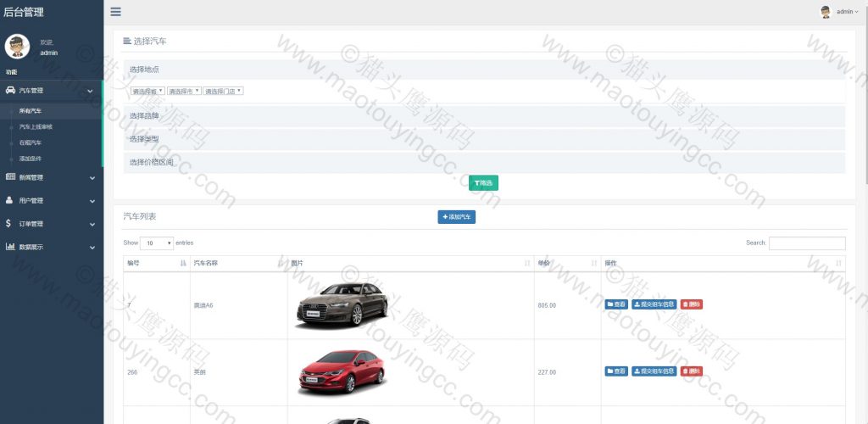Click the admin avatar in the top bar
The width and height of the screenshot is (868, 424).
pos(826,12)
